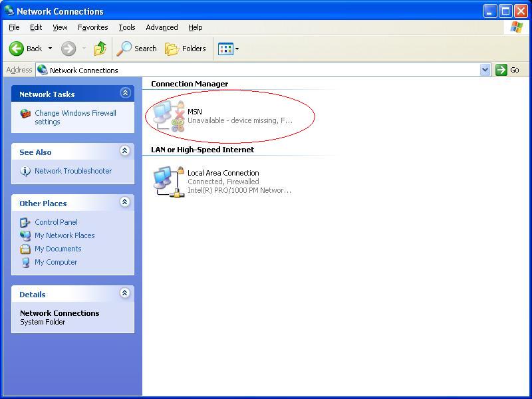Select the Local Area Connection icon
The height and width of the screenshot is (399, 532).
pos(169,182)
